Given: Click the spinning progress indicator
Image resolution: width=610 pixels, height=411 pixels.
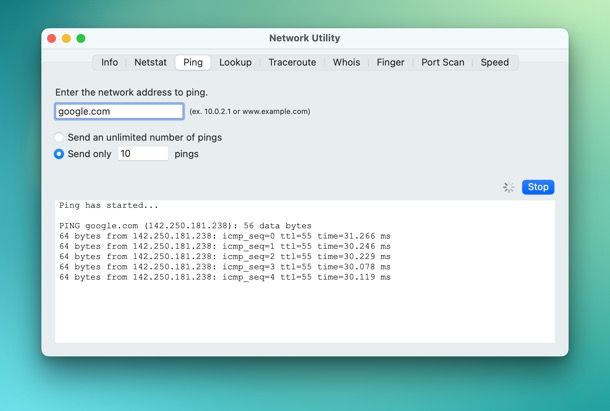Looking at the screenshot, I should [508, 187].
